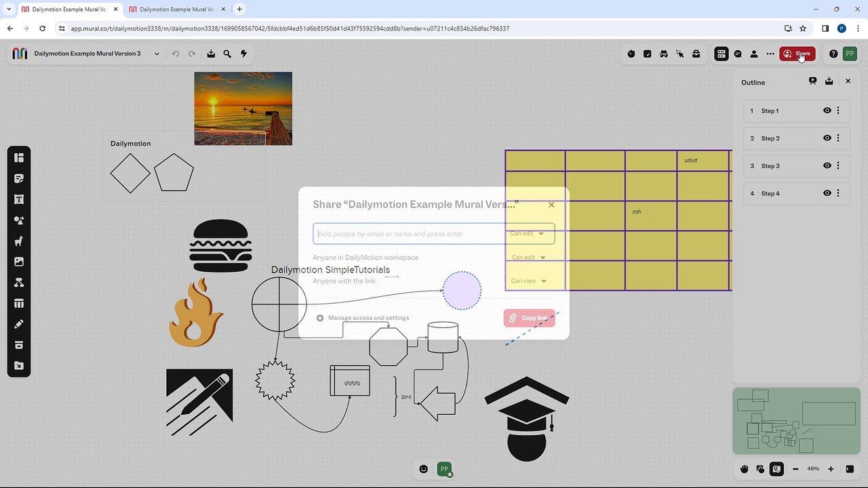868x488 pixels.
Task: Select Step 1 in the outline
Action: 796,110
